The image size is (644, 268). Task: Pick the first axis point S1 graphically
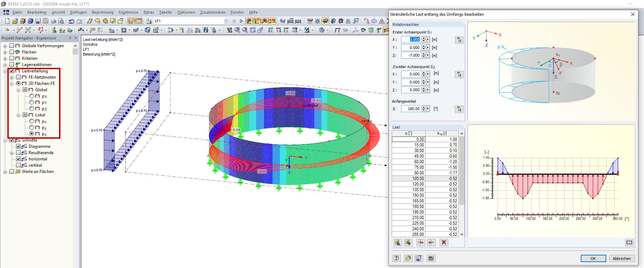459,40
